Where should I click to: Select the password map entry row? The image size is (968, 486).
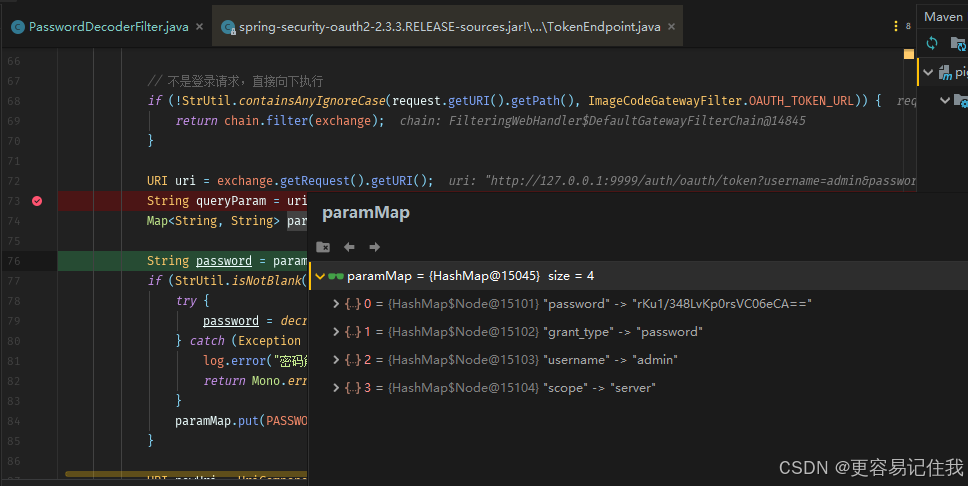coord(638,304)
